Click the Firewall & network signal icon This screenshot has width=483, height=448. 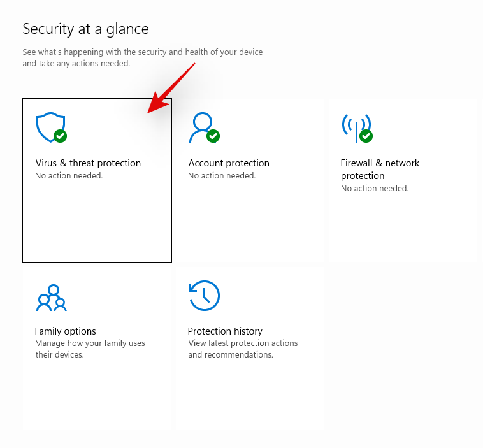click(356, 126)
